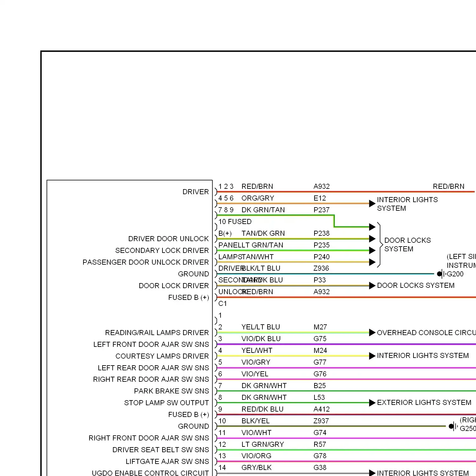Select 'STOP LAMP SW OUTPUT' label
Image resolution: width=476 pixels, height=476 pixels.
pos(167,403)
